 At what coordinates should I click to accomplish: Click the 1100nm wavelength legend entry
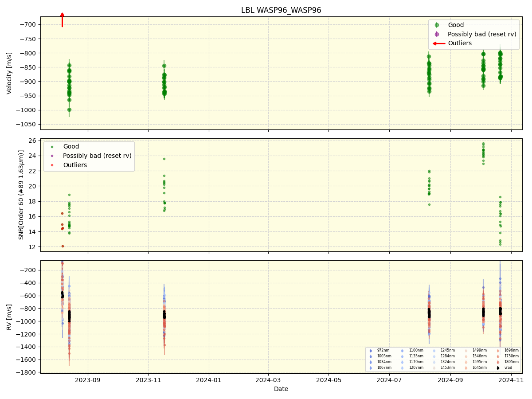click(416, 350)
